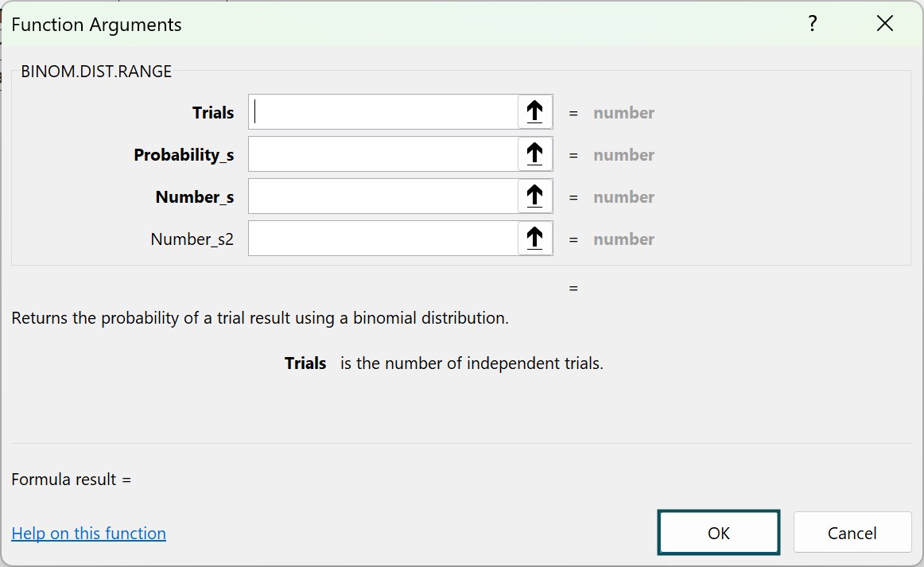Click into the Probability_s input field
The image size is (924, 567).
383,153
